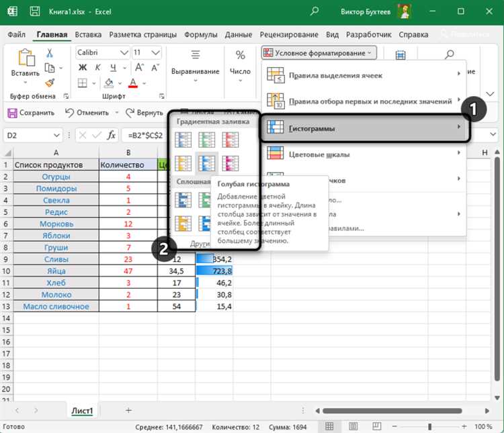Click the formula bar confirm checkmark icon
The width and height of the screenshot is (504, 433).
[x=97, y=135]
